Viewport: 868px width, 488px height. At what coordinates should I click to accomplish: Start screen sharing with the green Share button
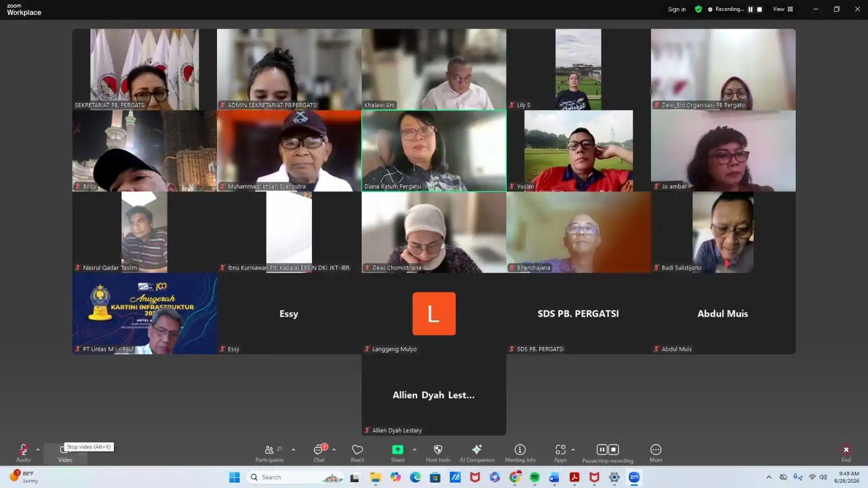(x=398, y=453)
